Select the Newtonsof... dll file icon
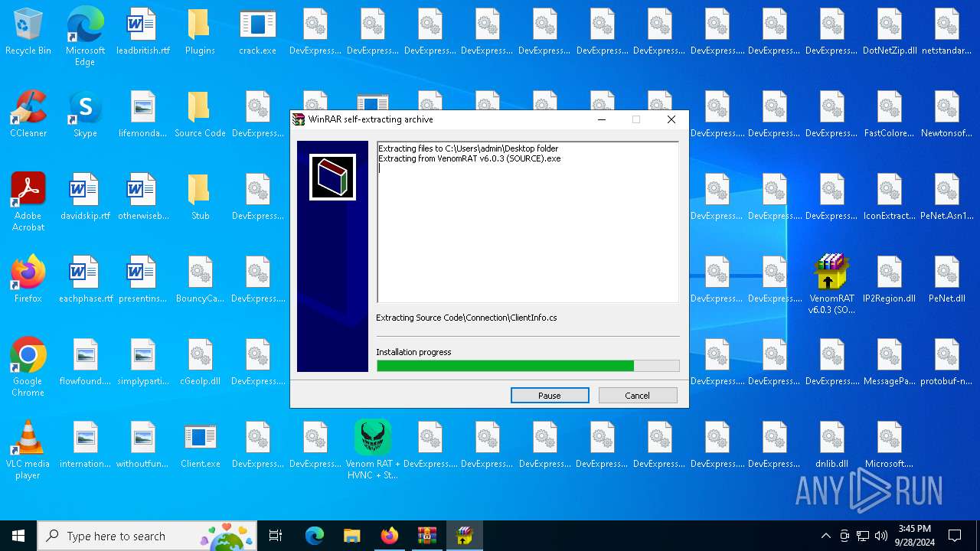 click(946, 114)
